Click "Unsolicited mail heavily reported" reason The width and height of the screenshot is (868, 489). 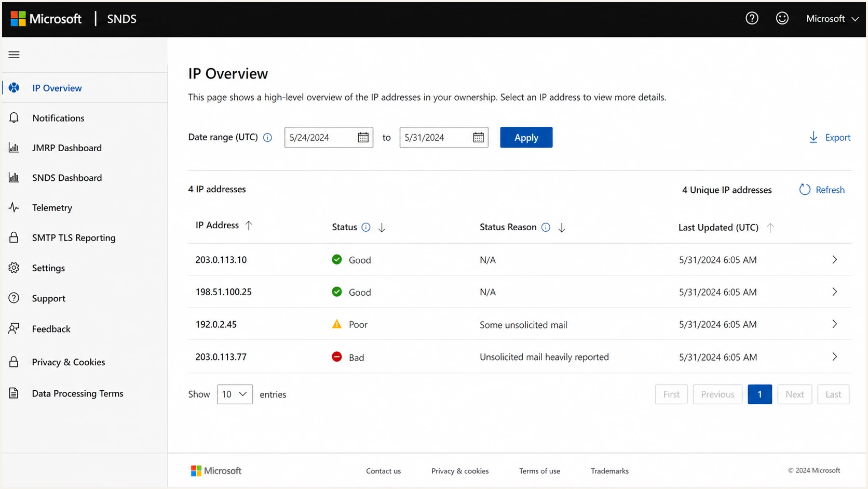pyautogui.click(x=544, y=357)
